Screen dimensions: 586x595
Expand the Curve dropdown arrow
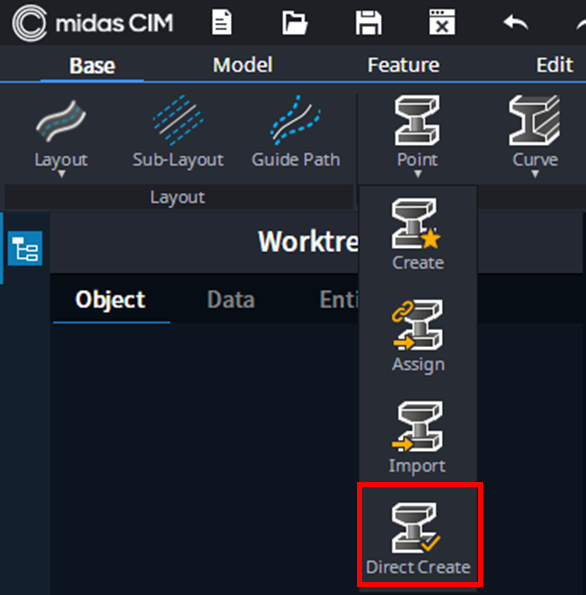pyautogui.click(x=535, y=174)
